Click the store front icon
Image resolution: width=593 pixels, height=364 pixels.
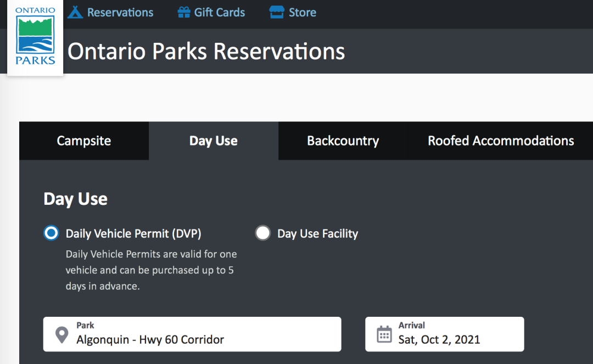[x=276, y=12]
